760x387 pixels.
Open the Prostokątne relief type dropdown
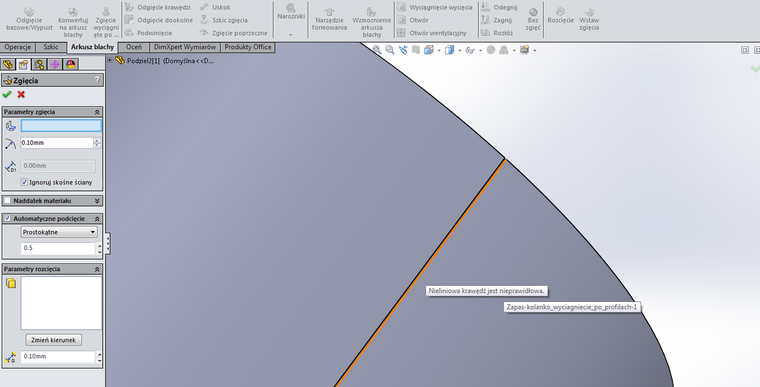(x=59, y=232)
